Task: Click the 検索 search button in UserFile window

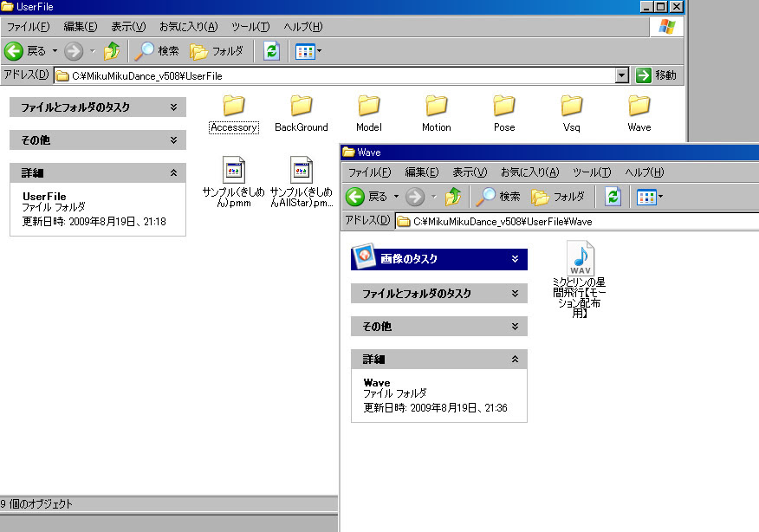Action: tap(156, 51)
